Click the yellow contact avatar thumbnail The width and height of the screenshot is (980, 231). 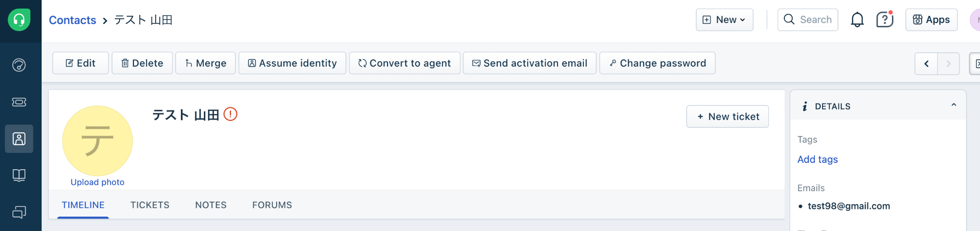tap(98, 140)
